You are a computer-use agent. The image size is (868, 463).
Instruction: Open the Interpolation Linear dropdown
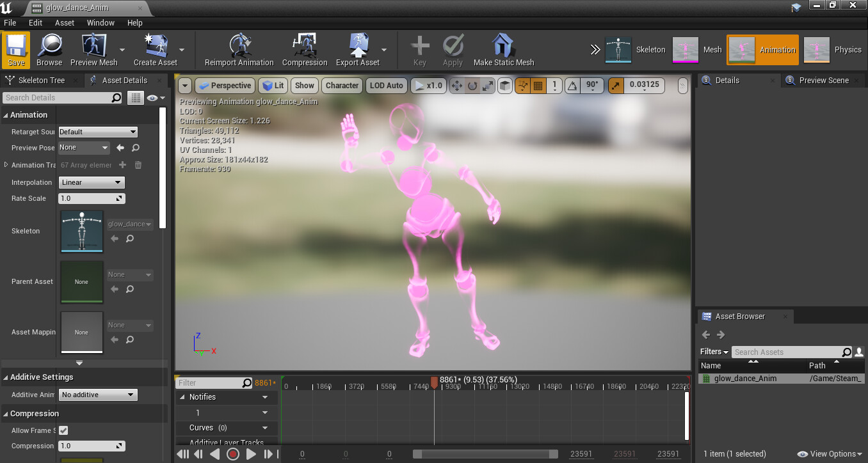91,182
